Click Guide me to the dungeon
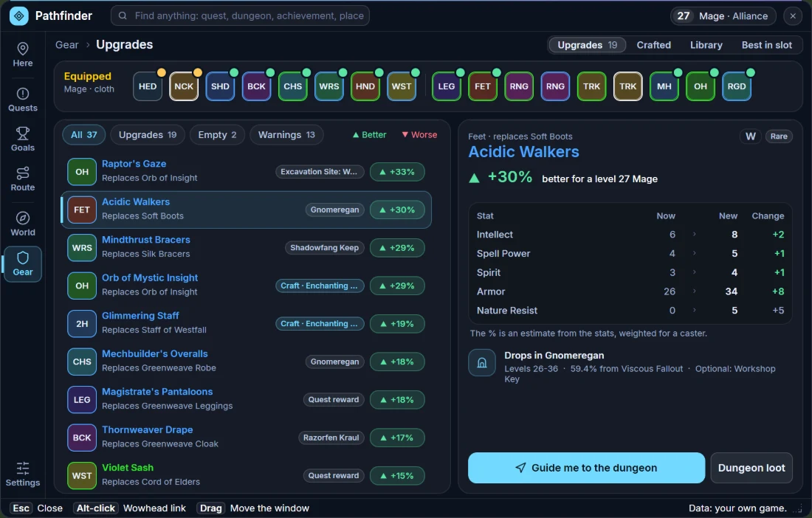This screenshot has height=518, width=812. (586, 468)
